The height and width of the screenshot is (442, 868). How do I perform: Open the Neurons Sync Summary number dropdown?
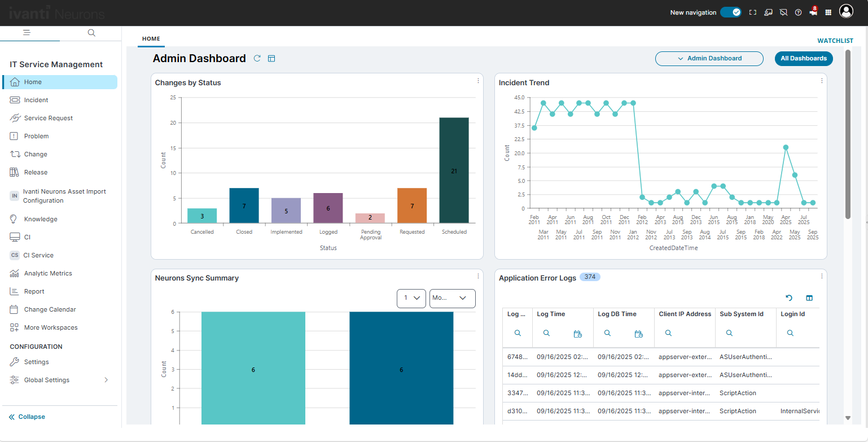[411, 298]
